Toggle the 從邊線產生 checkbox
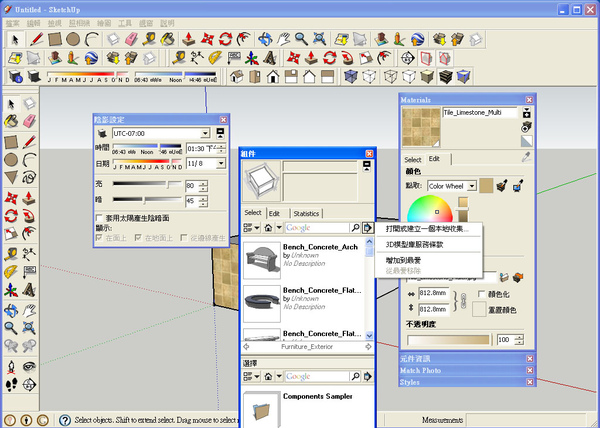The height and width of the screenshot is (428, 600). [x=184, y=238]
